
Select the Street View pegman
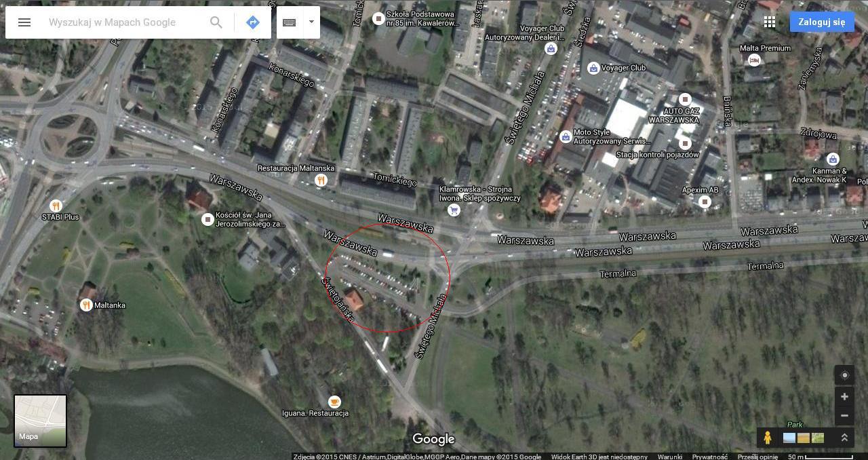click(x=768, y=438)
